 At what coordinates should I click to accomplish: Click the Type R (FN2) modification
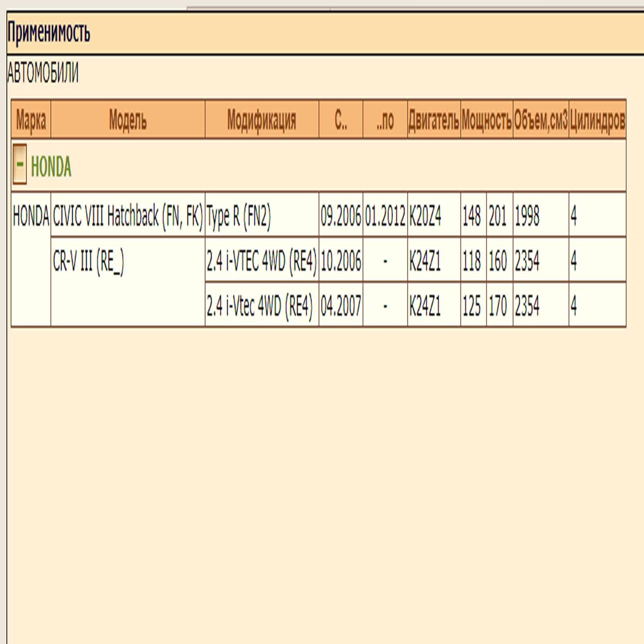(238, 216)
